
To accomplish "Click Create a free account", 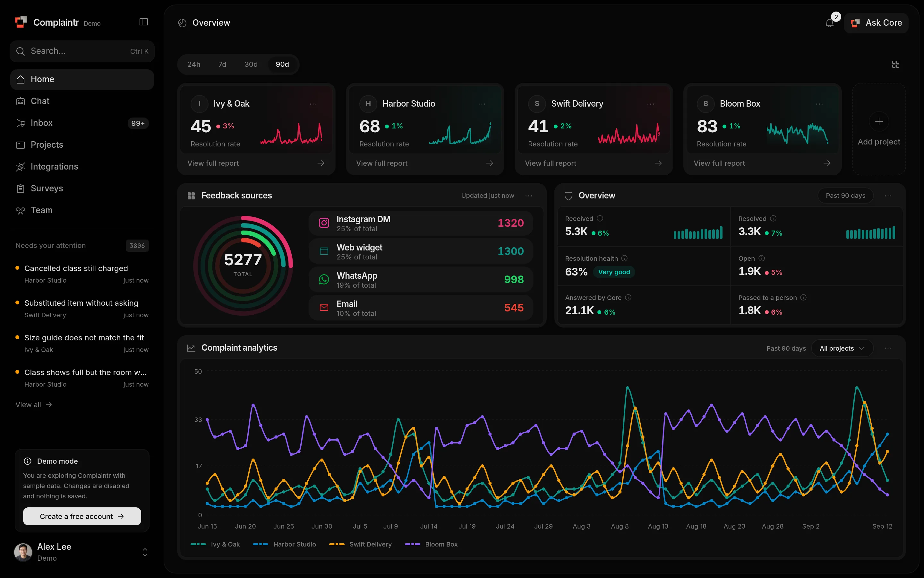I will [82, 516].
